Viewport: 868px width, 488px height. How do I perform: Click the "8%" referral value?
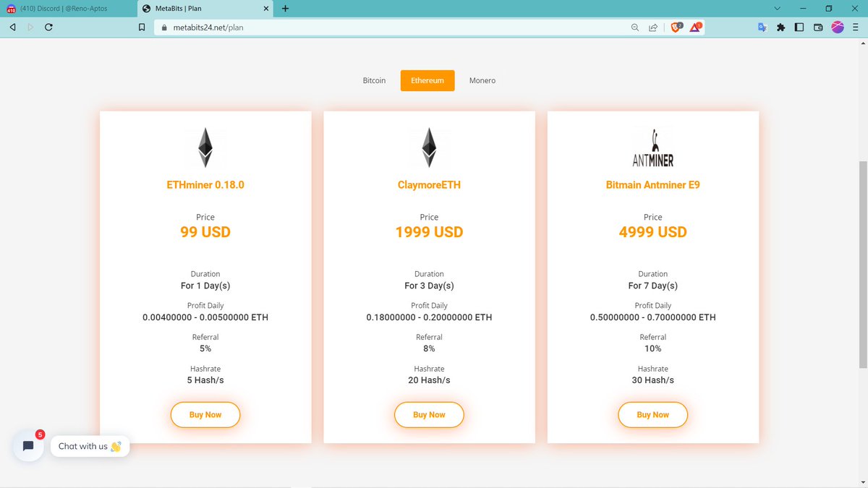(x=429, y=348)
